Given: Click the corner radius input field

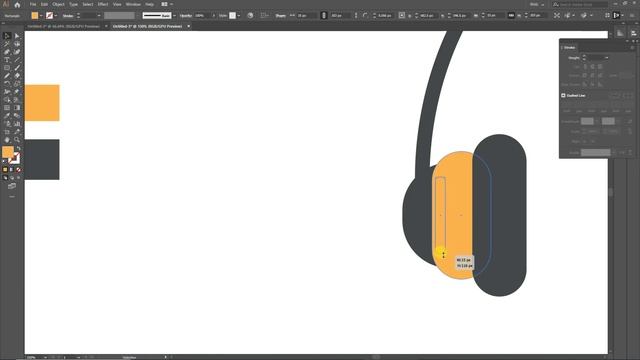Looking at the screenshot, I should tap(385, 16).
